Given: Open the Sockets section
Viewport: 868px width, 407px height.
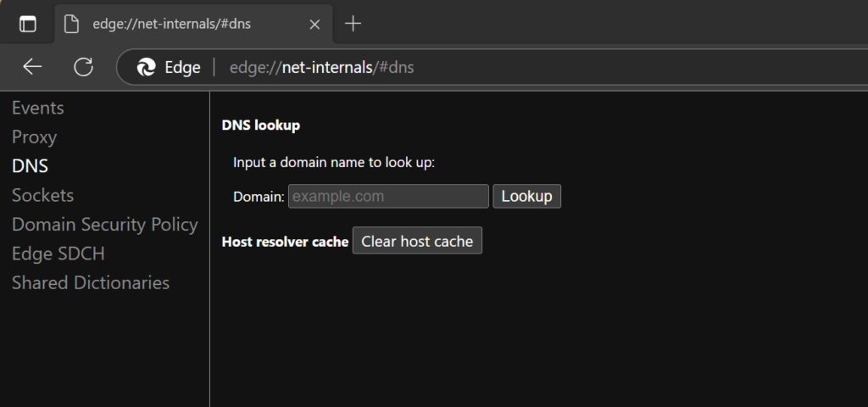Looking at the screenshot, I should [42, 196].
